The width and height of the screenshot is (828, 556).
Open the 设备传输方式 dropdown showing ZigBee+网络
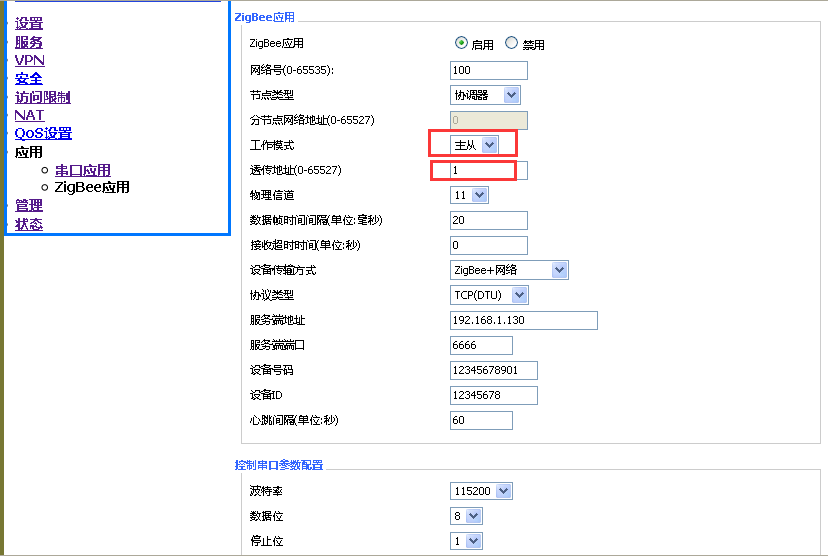509,270
